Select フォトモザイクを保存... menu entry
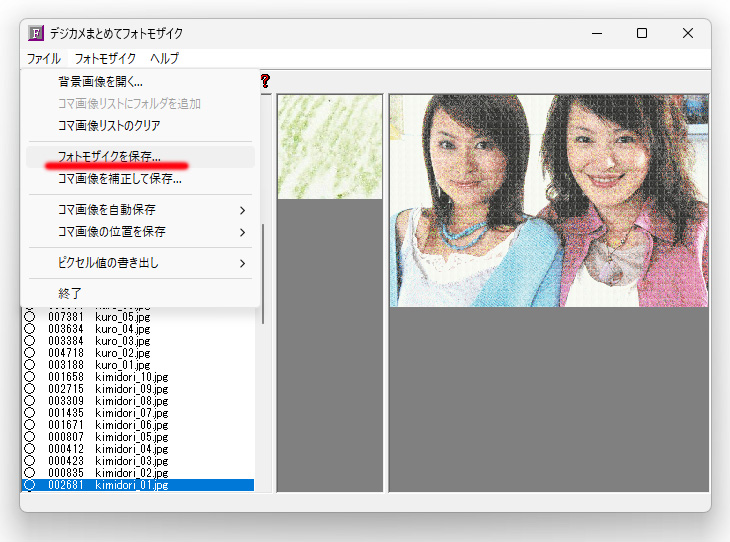730x542 pixels. coord(140,157)
